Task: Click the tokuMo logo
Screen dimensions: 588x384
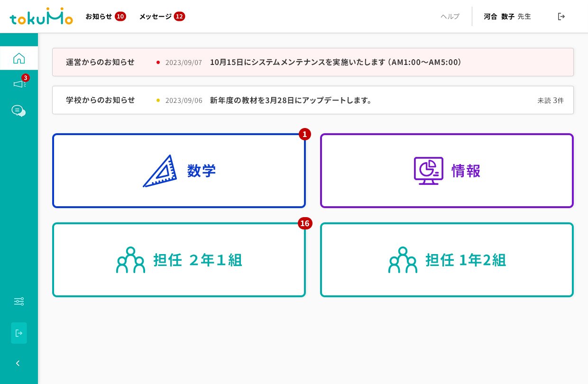Action: (41, 16)
